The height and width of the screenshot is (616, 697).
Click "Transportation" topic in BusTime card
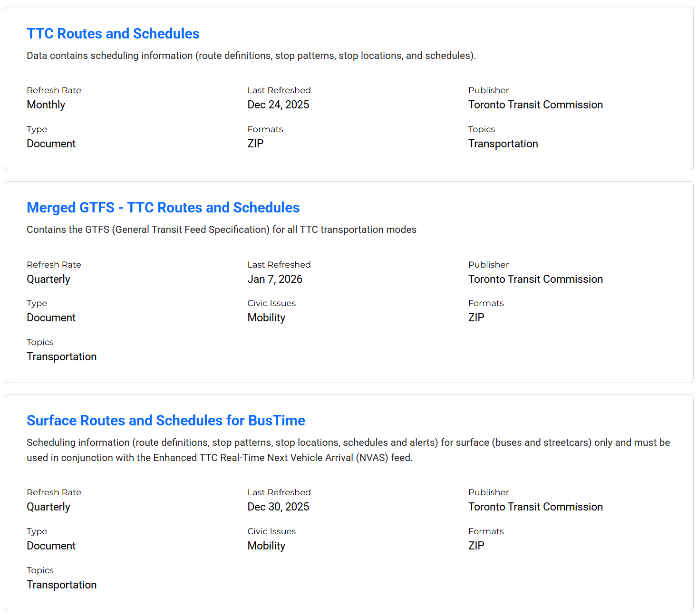click(62, 585)
